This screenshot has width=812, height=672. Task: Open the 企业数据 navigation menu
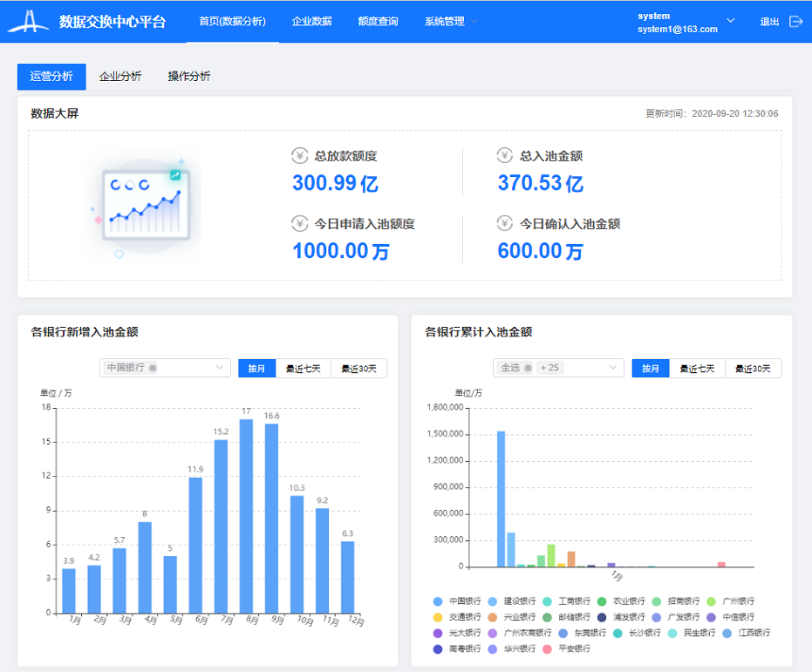pyautogui.click(x=311, y=22)
